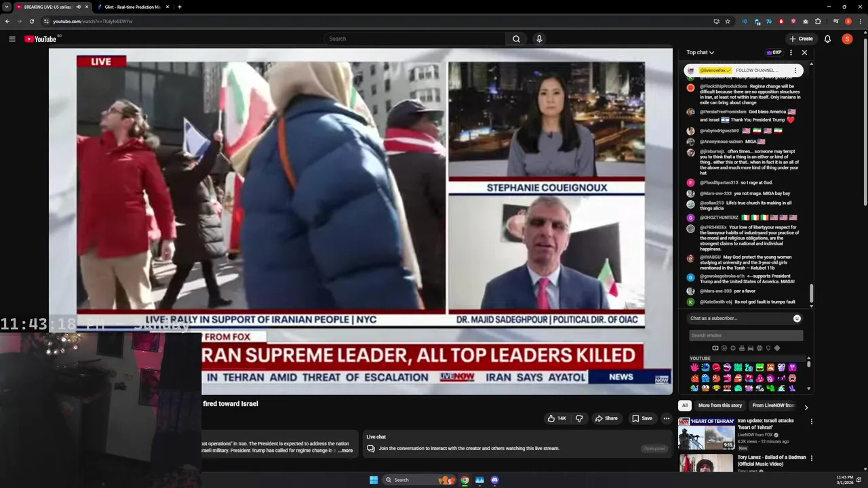This screenshot has width=868, height=488.
Task: Open Discord from the taskbar
Action: (x=494, y=480)
